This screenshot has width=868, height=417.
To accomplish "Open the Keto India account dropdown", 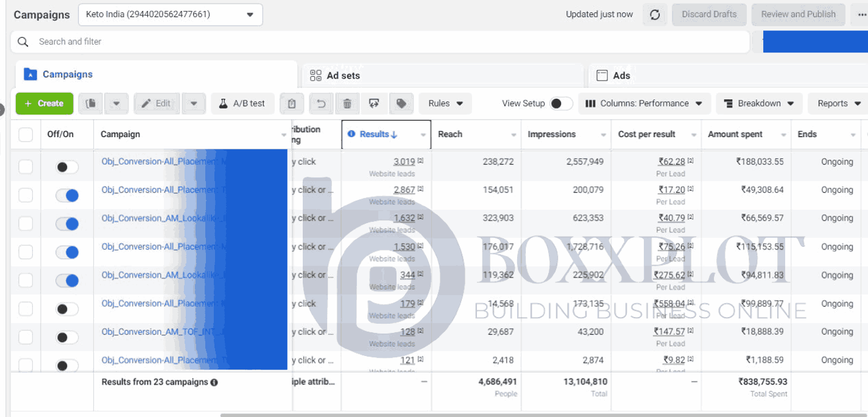I will coord(171,15).
